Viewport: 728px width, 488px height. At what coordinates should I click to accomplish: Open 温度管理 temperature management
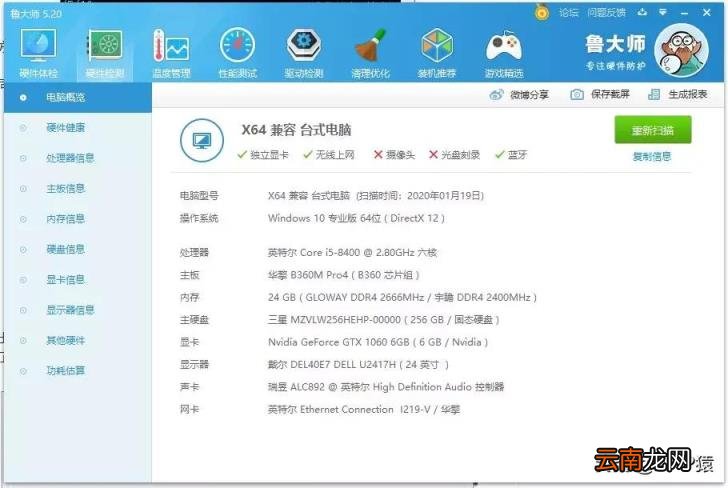click(x=171, y=52)
